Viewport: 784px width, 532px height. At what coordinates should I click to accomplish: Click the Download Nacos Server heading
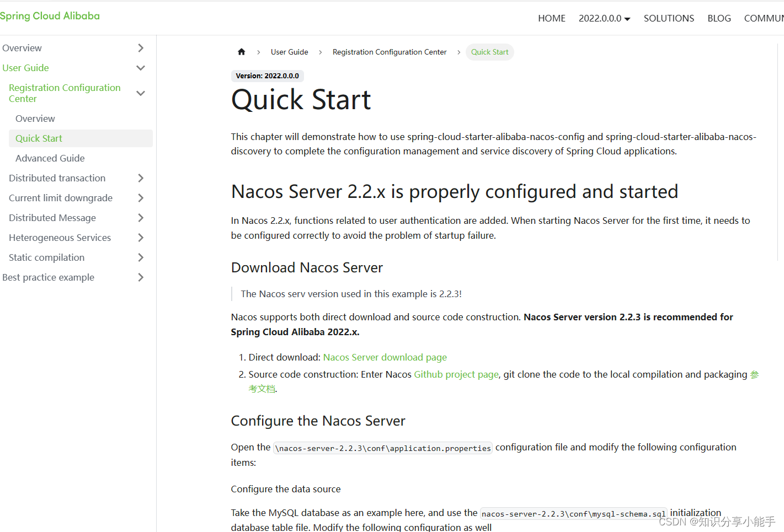[307, 267]
